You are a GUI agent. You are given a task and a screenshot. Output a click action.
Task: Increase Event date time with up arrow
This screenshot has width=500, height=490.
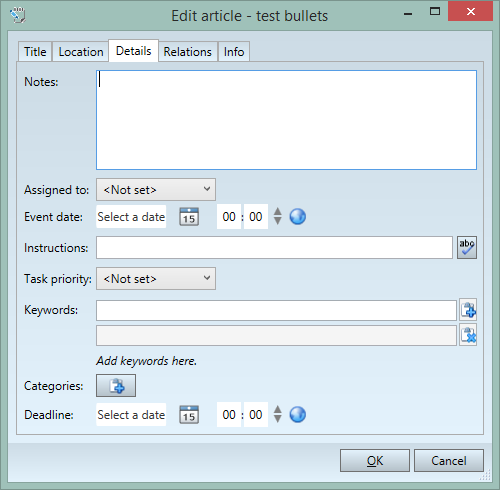click(x=277, y=212)
